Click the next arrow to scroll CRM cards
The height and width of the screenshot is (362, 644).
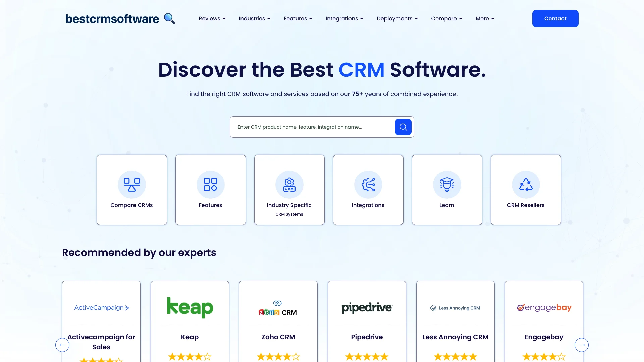point(582,345)
